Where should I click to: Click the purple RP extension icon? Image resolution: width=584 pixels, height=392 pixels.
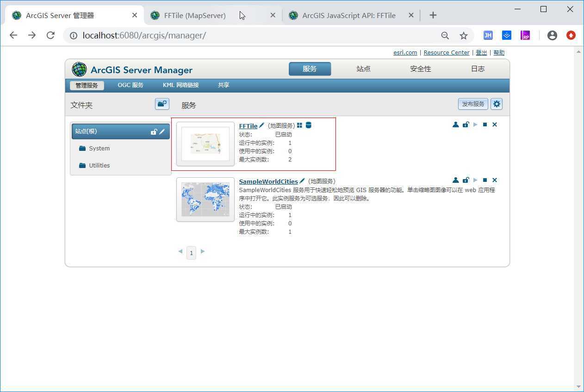click(525, 35)
